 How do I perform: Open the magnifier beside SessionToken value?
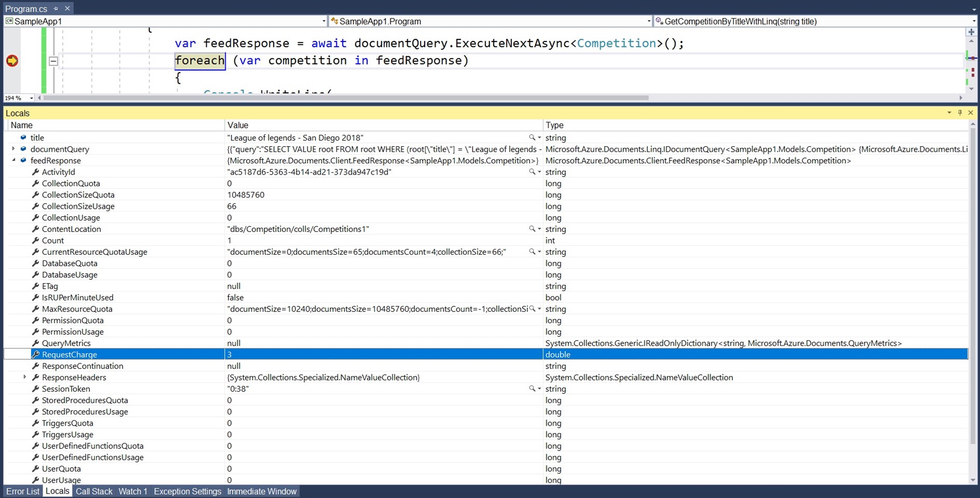tap(532, 389)
